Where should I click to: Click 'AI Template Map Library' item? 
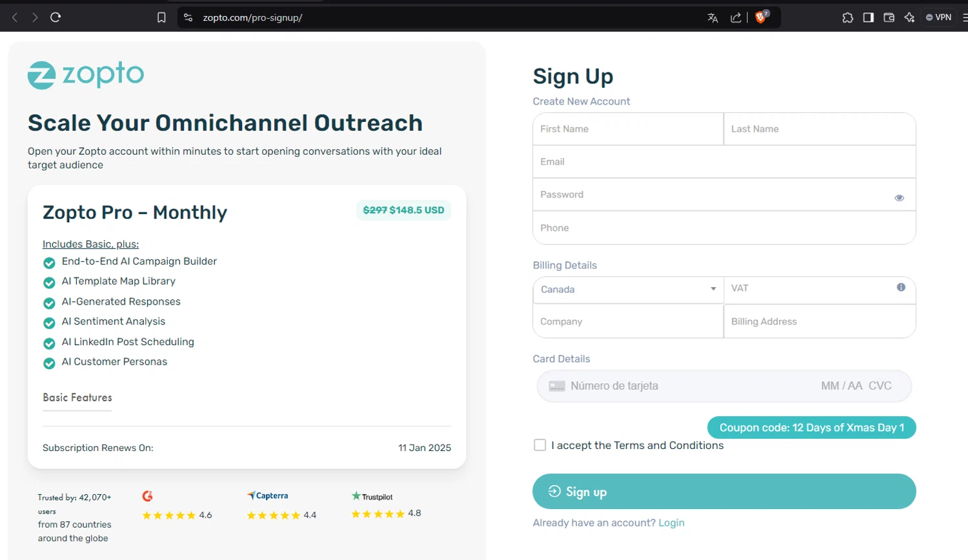(x=119, y=281)
